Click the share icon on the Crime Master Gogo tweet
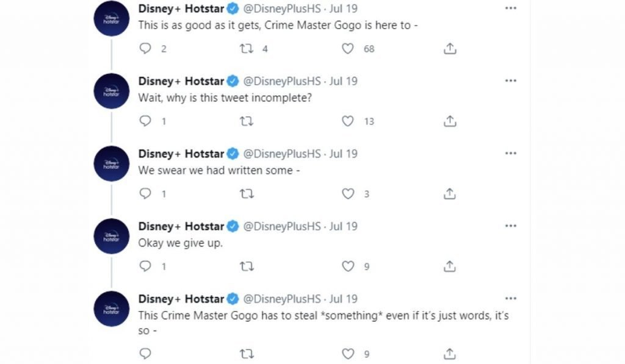Viewport: 625px width, 364px height. point(449,354)
